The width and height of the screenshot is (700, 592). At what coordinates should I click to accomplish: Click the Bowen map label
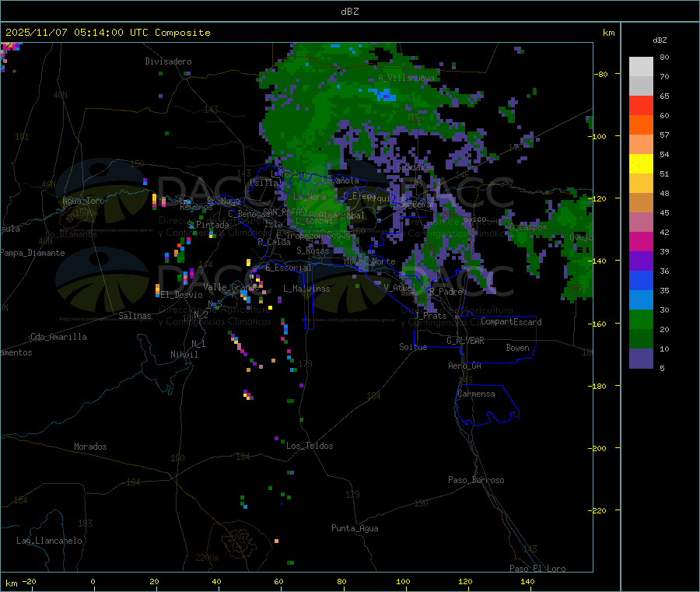click(517, 348)
